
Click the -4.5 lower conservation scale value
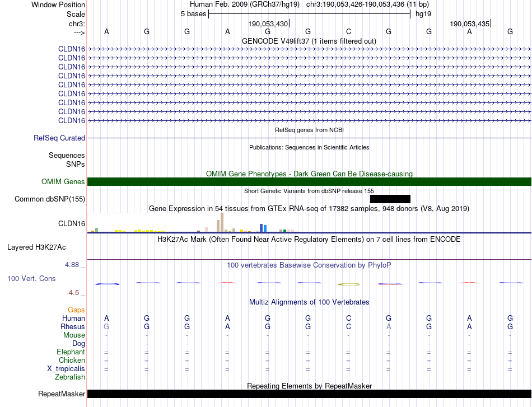pos(73,293)
